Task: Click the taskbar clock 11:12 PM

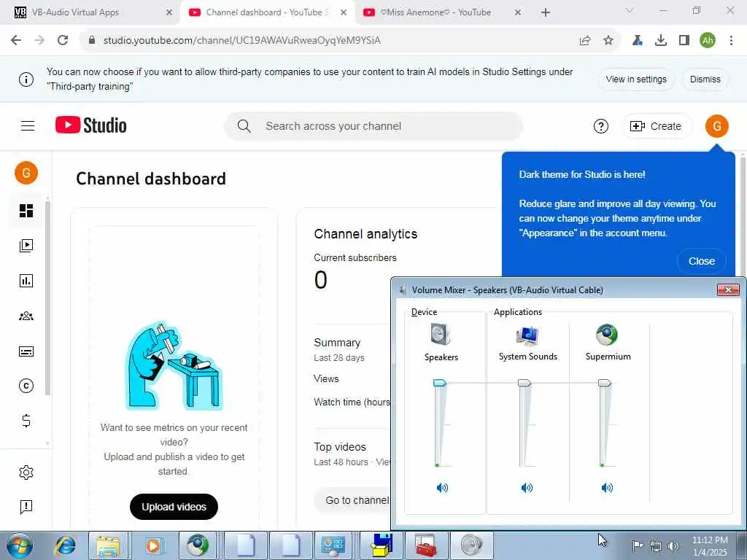Action: 709,540
